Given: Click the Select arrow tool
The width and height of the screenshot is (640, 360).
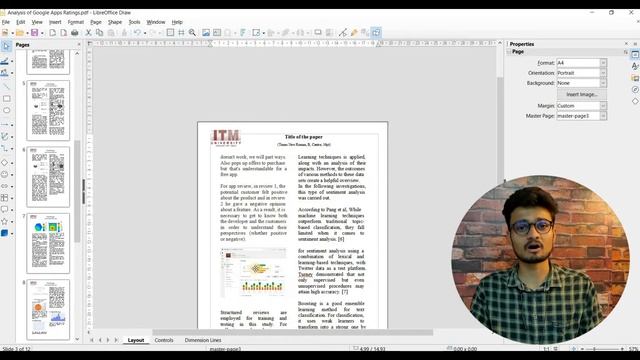Looking at the screenshot, I should (6, 47).
